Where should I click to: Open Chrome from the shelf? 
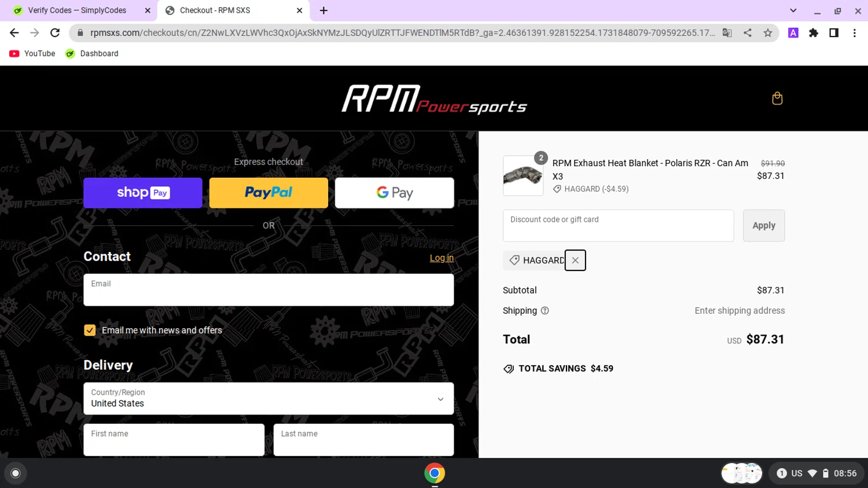coord(435,474)
